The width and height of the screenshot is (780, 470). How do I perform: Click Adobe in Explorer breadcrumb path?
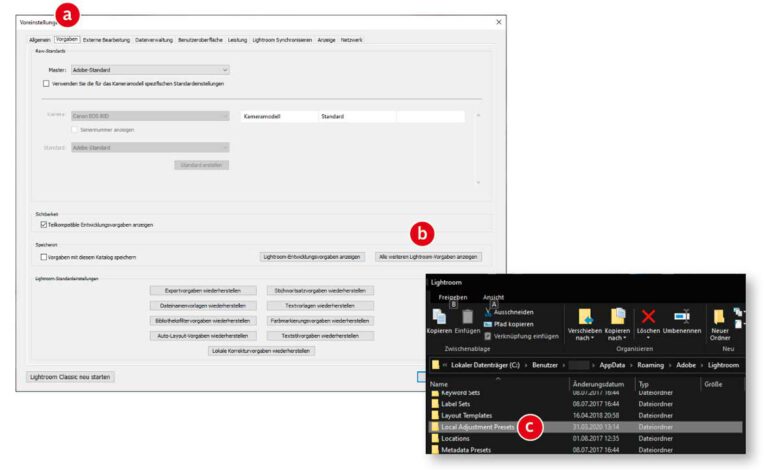tap(685, 365)
